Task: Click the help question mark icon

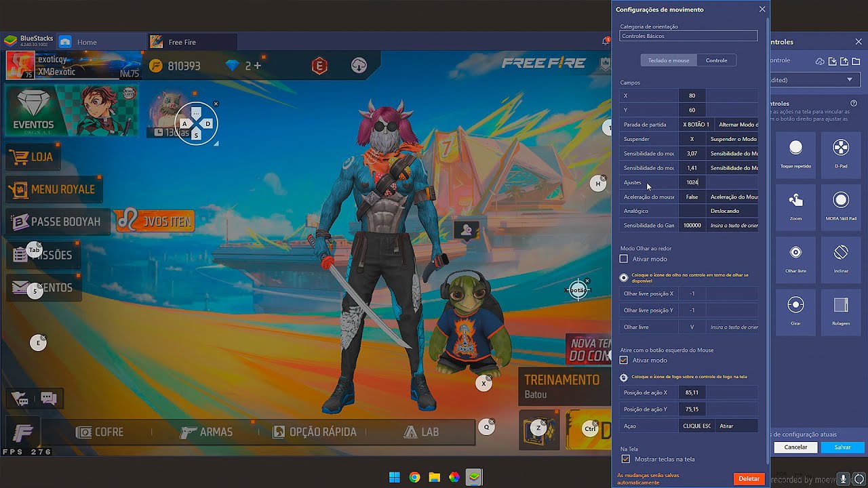Action: (x=854, y=104)
